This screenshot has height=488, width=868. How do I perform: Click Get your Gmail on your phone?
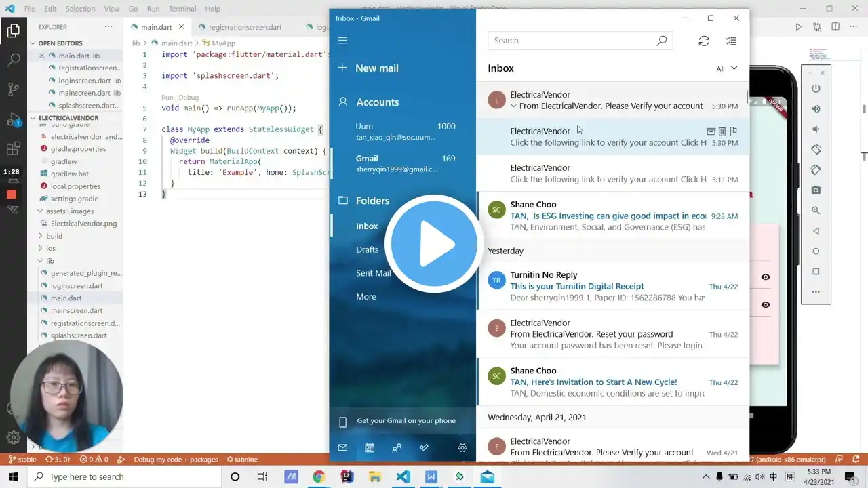click(403, 421)
